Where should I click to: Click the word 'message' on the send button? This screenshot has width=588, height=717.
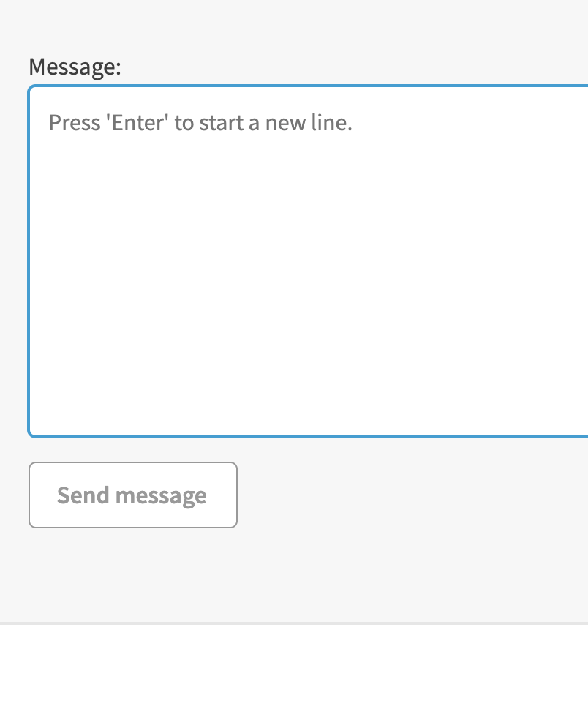click(161, 495)
